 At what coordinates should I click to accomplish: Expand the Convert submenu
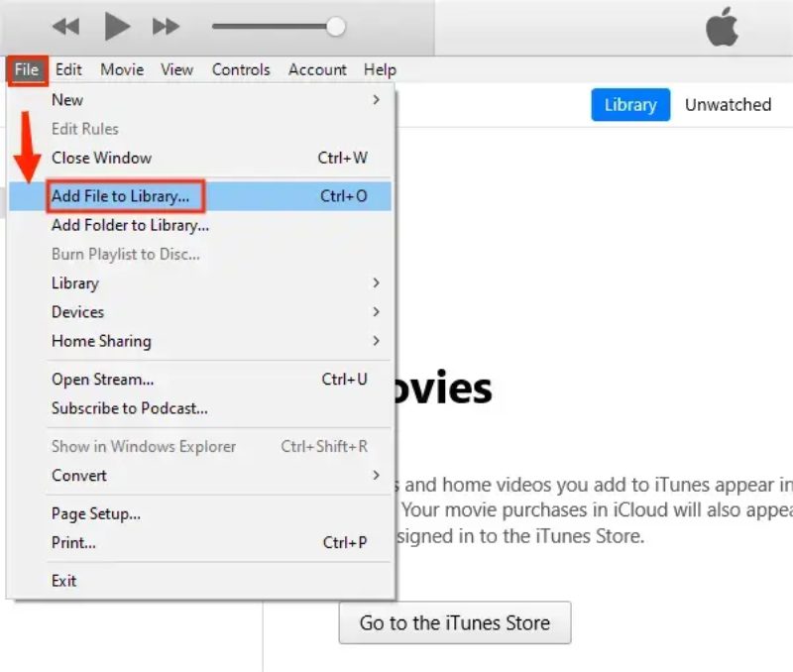click(200, 476)
